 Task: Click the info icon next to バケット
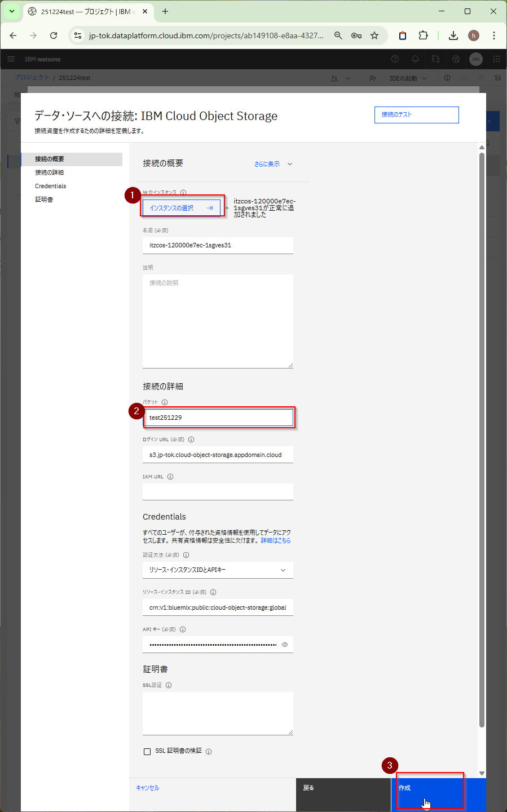(x=165, y=402)
